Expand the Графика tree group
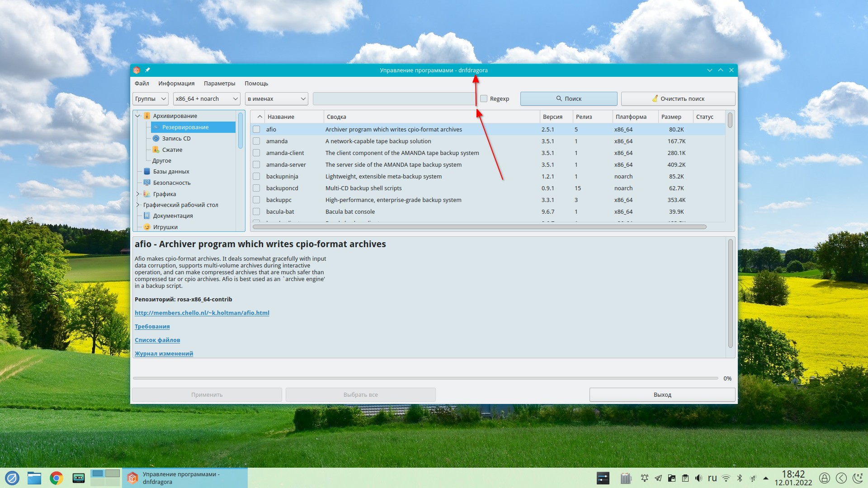Screen dimensions: 868x488 pos(138,194)
